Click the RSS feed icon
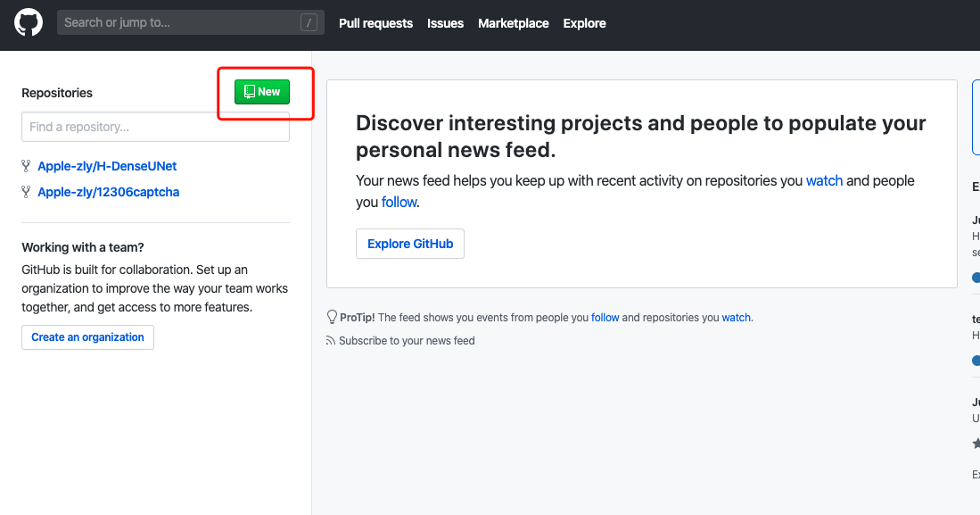 pos(331,340)
